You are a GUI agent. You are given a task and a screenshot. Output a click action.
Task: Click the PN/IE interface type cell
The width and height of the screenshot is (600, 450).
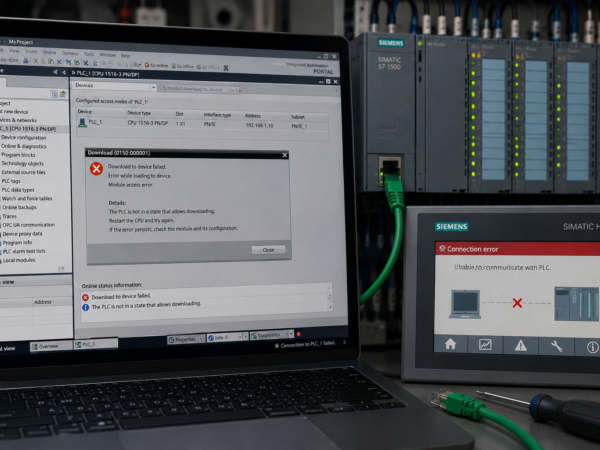pos(209,124)
